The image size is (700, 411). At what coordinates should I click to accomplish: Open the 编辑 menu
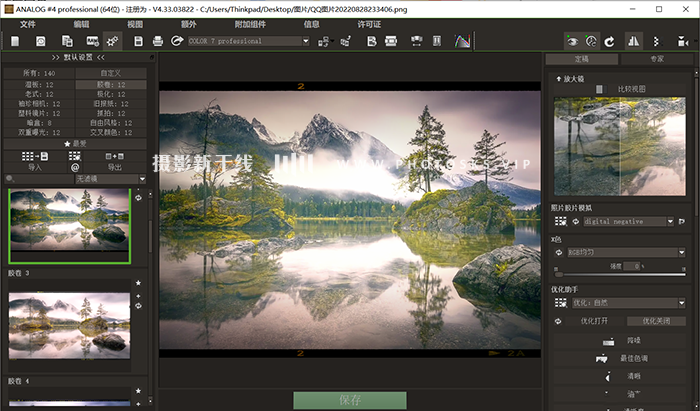coord(81,25)
